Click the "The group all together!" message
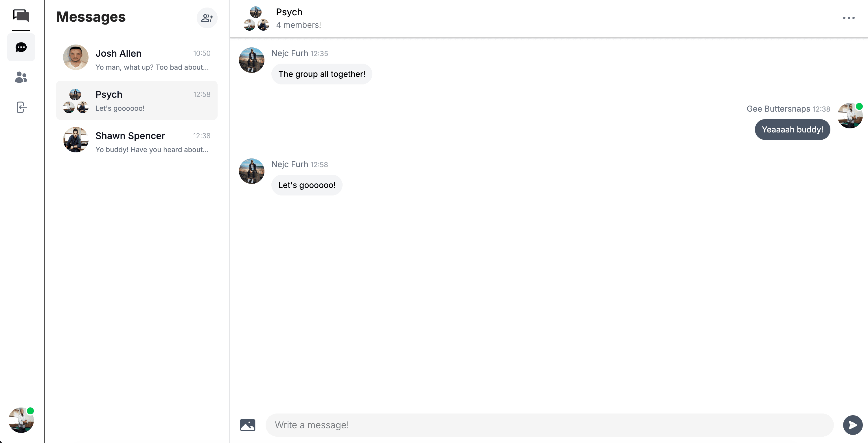The image size is (868, 443). click(x=321, y=74)
